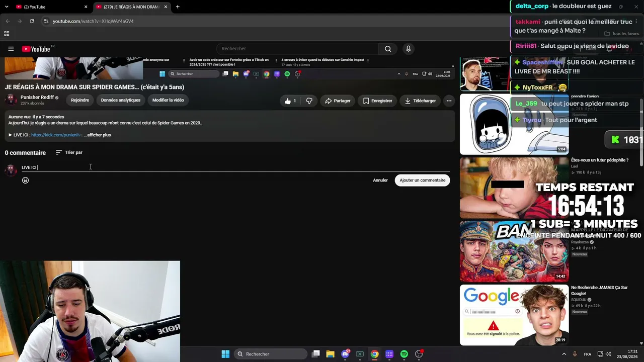This screenshot has height=362, width=644.
Task: Open the suggested video thumbnail lasting 5:04
Action: coord(514,124)
